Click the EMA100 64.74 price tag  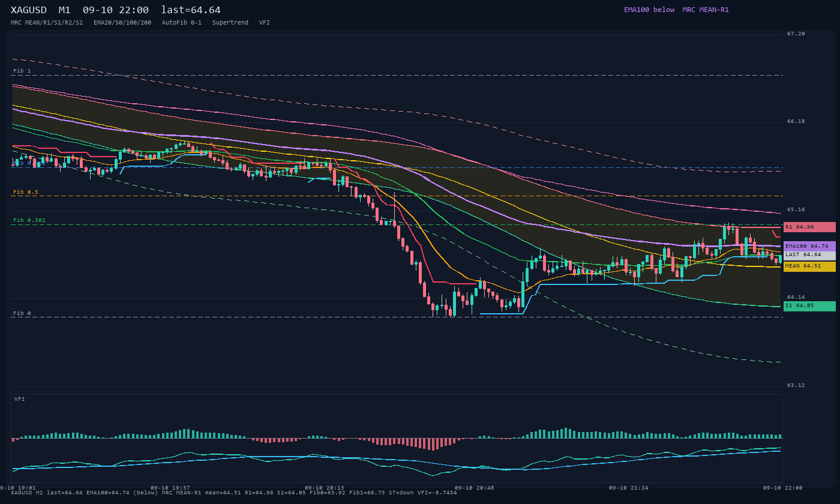[809, 246]
